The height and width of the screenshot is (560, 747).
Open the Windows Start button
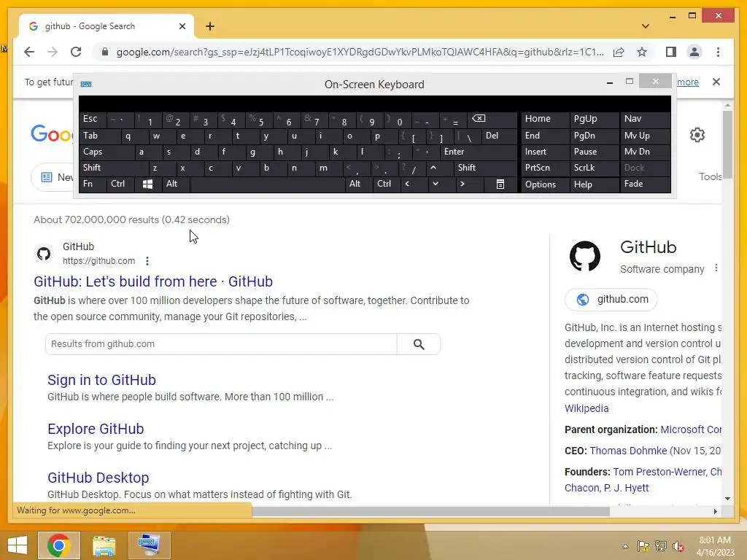coord(18,545)
